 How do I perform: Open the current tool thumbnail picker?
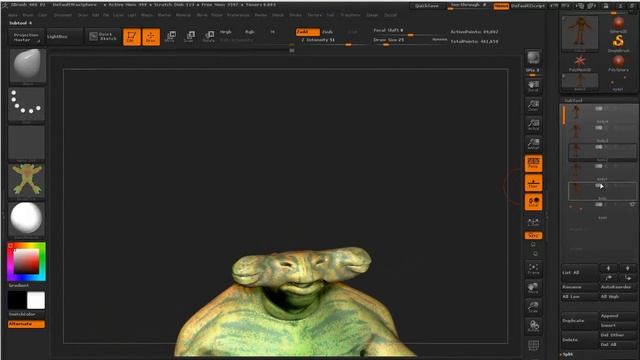pos(580,34)
